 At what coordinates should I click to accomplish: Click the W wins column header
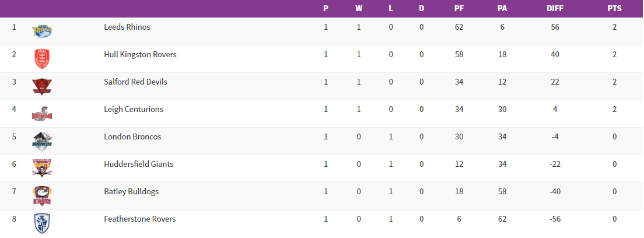coord(359,9)
